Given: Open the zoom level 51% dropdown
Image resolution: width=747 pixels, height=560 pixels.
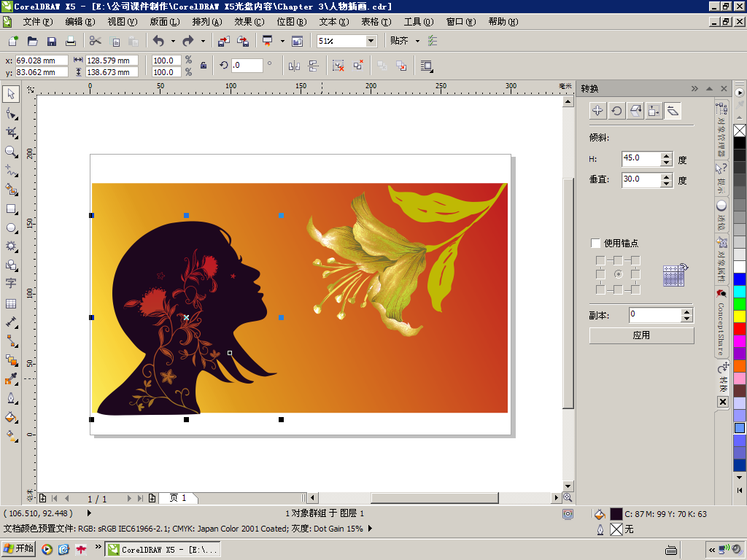Looking at the screenshot, I should coord(371,42).
